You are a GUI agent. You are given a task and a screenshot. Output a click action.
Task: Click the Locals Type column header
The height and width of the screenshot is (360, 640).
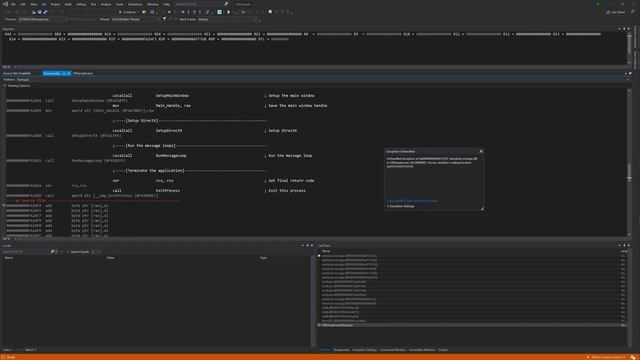tap(264, 258)
